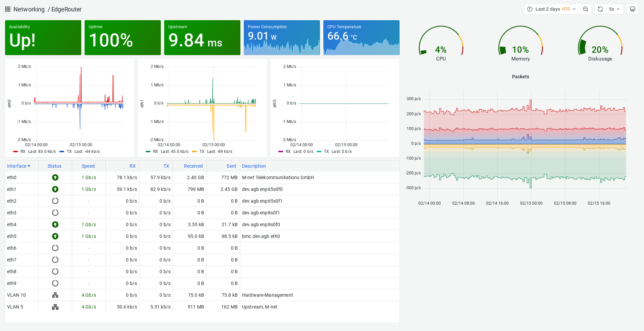Sort table by Interface column

[18, 166]
